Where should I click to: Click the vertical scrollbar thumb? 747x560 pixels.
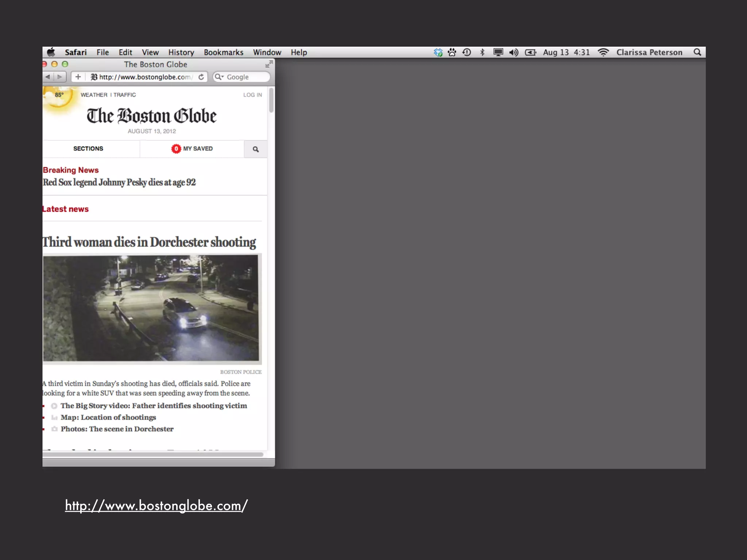(x=271, y=100)
